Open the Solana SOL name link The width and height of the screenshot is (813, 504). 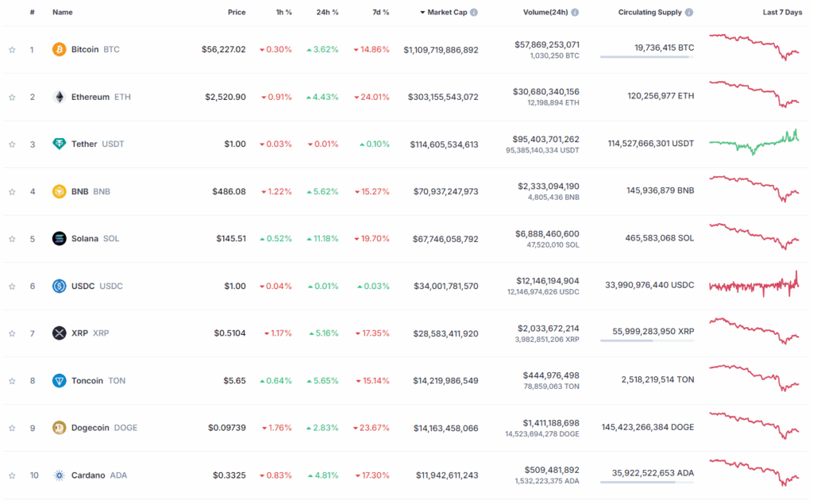(x=95, y=239)
